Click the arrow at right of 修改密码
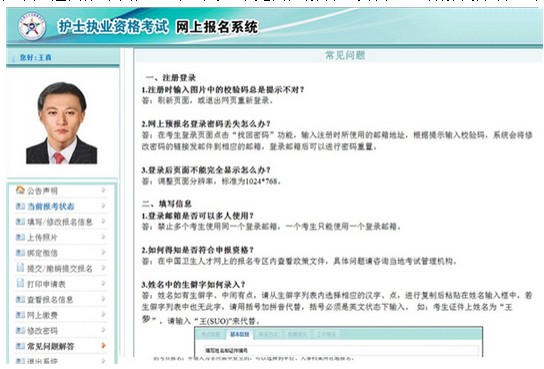The width and height of the screenshot is (544, 369). 103,330
